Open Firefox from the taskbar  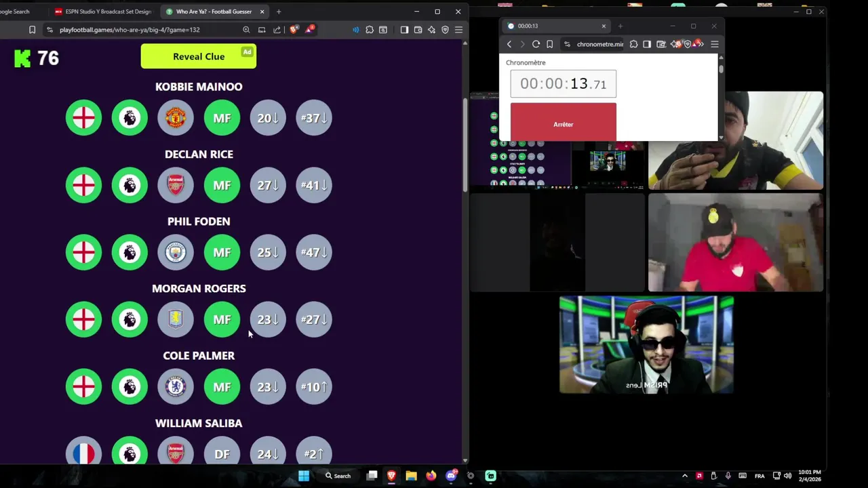click(x=431, y=476)
